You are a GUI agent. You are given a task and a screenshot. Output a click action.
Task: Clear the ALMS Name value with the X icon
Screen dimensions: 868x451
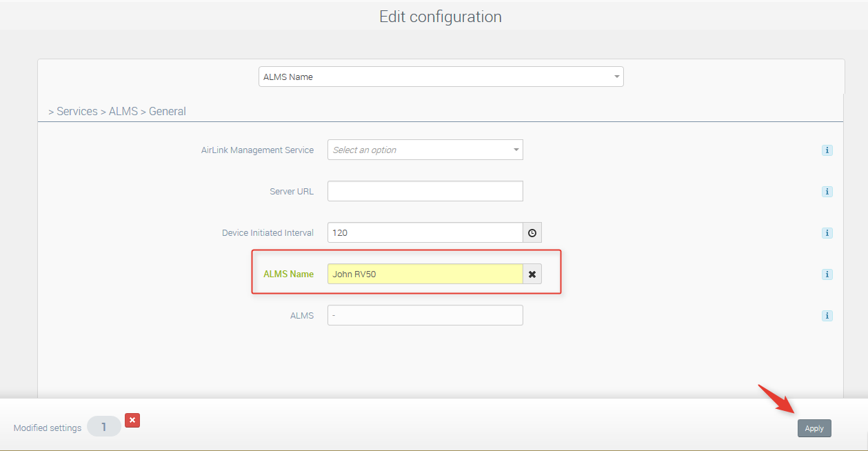click(x=532, y=274)
